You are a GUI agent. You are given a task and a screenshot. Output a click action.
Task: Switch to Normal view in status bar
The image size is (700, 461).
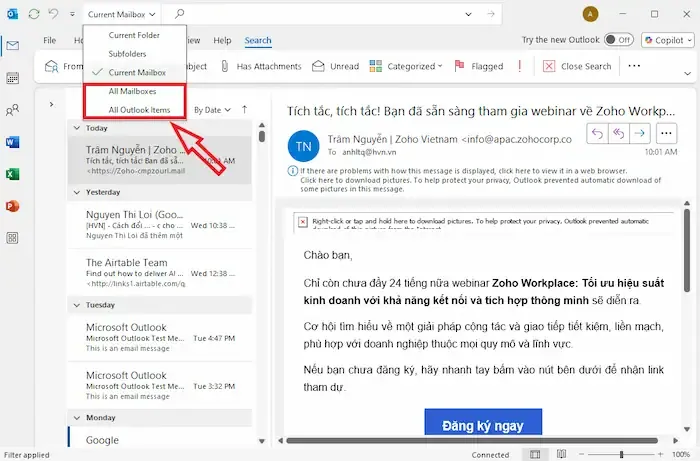[x=535, y=454]
